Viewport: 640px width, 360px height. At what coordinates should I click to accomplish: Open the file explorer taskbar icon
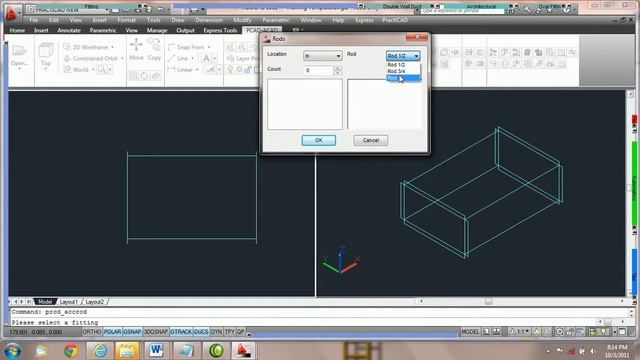(x=127, y=350)
